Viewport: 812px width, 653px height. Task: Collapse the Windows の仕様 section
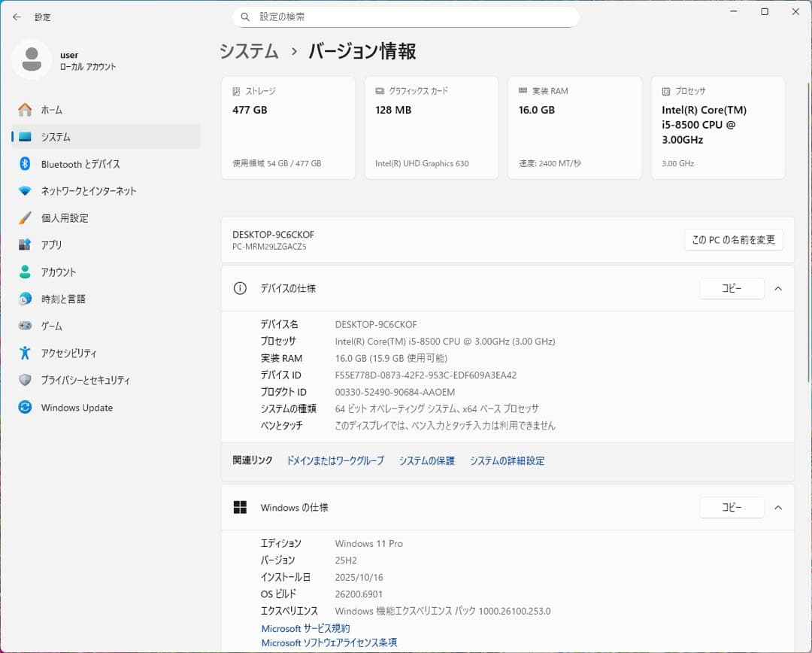pyautogui.click(x=778, y=507)
